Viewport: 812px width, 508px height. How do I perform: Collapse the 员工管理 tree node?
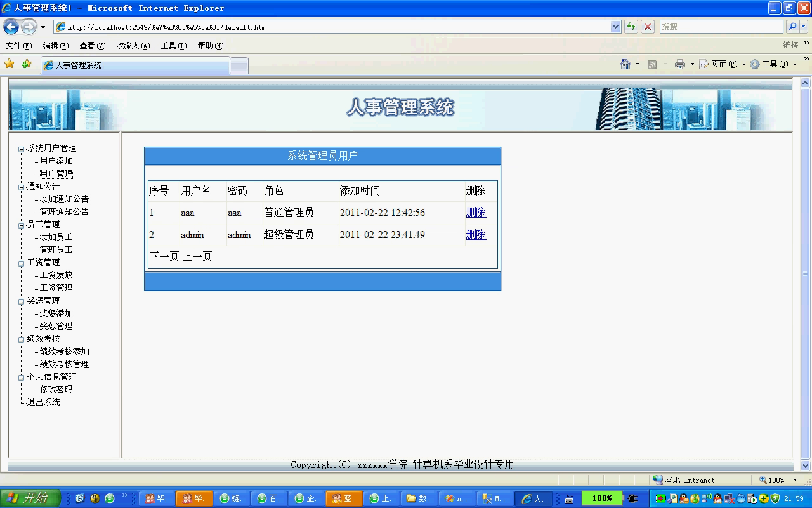tap(21, 225)
